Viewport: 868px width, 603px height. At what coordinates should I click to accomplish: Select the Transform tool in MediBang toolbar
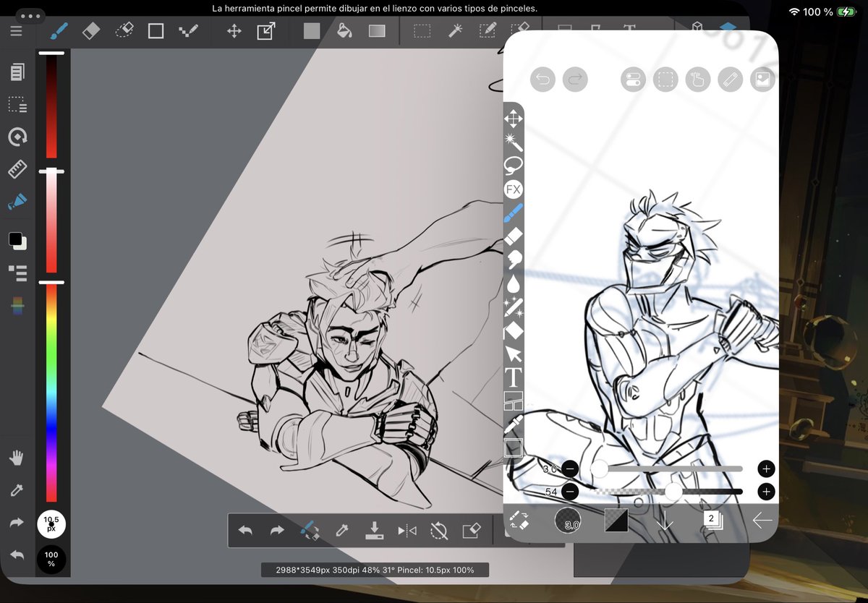click(x=265, y=31)
